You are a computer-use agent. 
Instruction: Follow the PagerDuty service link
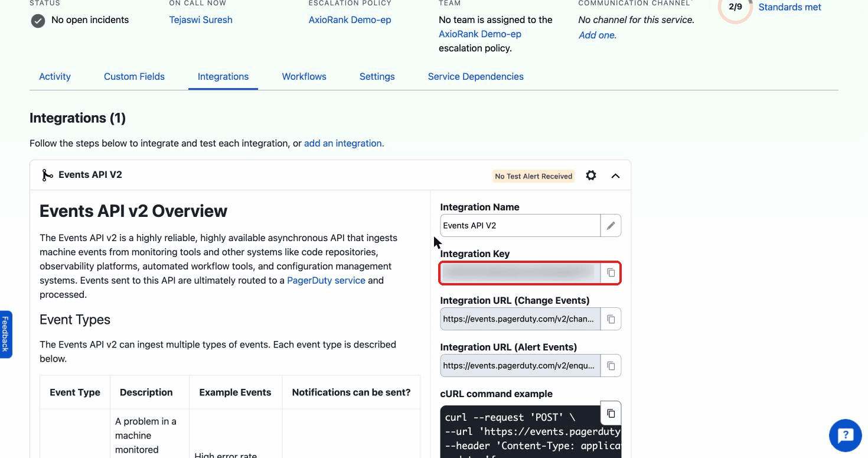(x=326, y=280)
